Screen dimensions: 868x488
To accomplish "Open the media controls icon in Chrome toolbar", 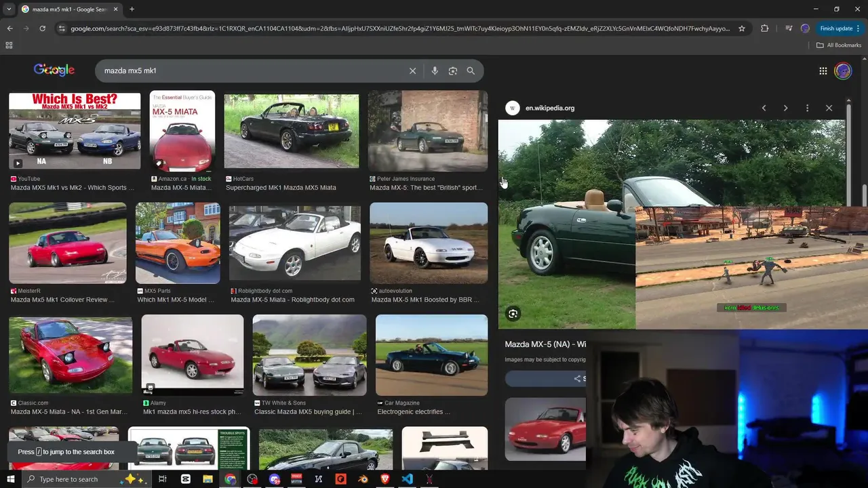I will 789,28.
